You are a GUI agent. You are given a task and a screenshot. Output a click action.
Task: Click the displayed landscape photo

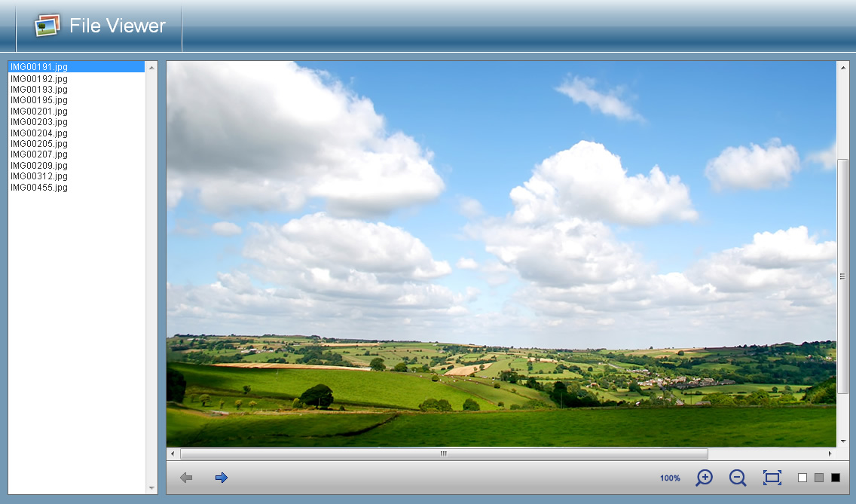[501, 254]
